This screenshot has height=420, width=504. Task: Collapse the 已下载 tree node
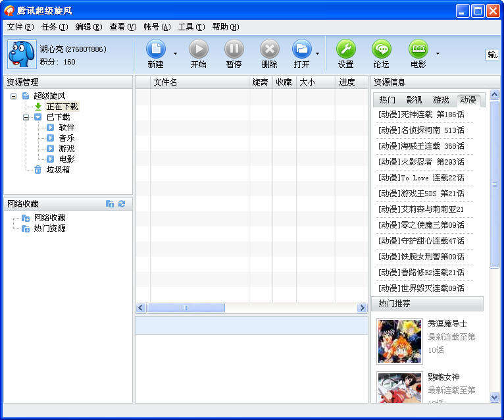click(x=26, y=117)
